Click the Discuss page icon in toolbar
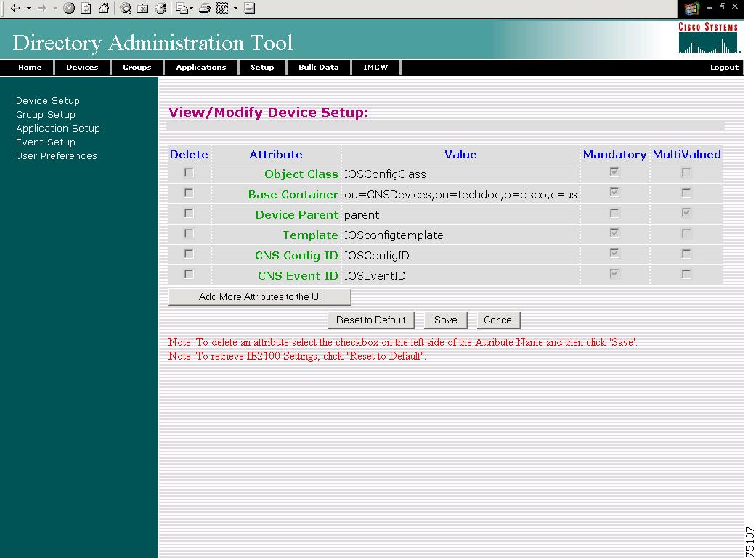The image size is (756, 558). [x=249, y=8]
